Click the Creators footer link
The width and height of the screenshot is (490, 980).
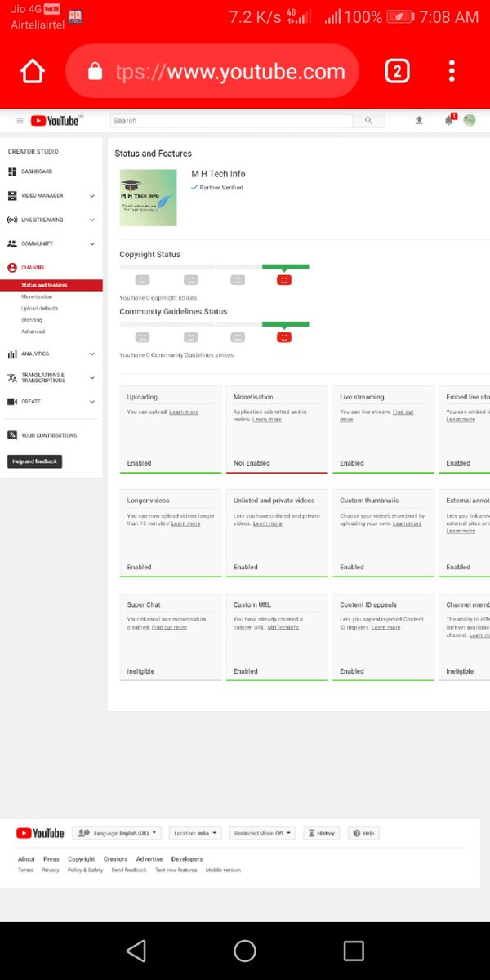115,859
